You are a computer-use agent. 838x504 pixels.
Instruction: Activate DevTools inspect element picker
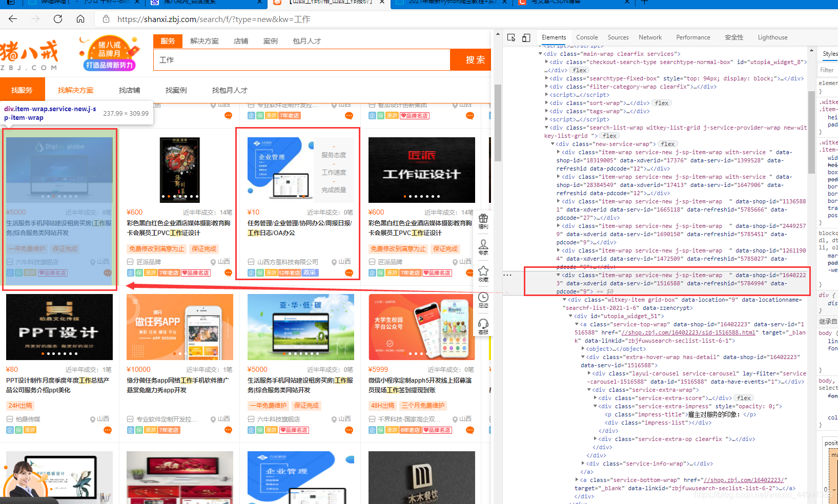tap(511, 37)
